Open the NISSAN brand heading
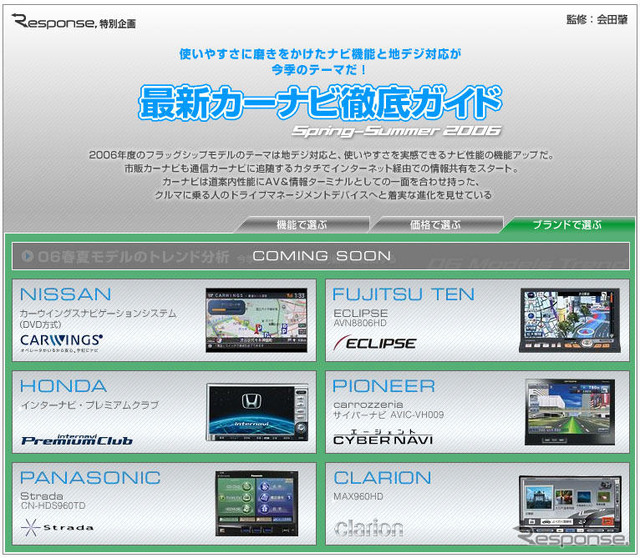 (66, 294)
